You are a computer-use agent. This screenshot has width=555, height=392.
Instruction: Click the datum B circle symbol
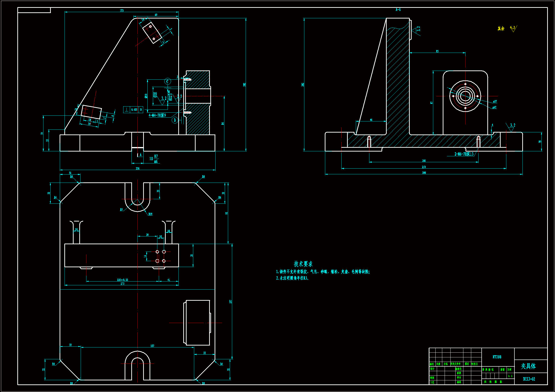pos(175,120)
